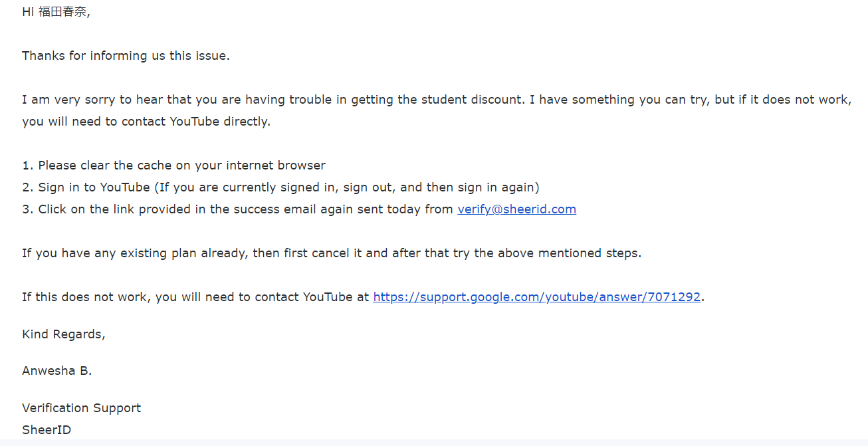Image resolution: width=868 pixels, height=446 pixels.
Task: Click the 'Thanks for informing us' sentence
Action: (x=126, y=56)
